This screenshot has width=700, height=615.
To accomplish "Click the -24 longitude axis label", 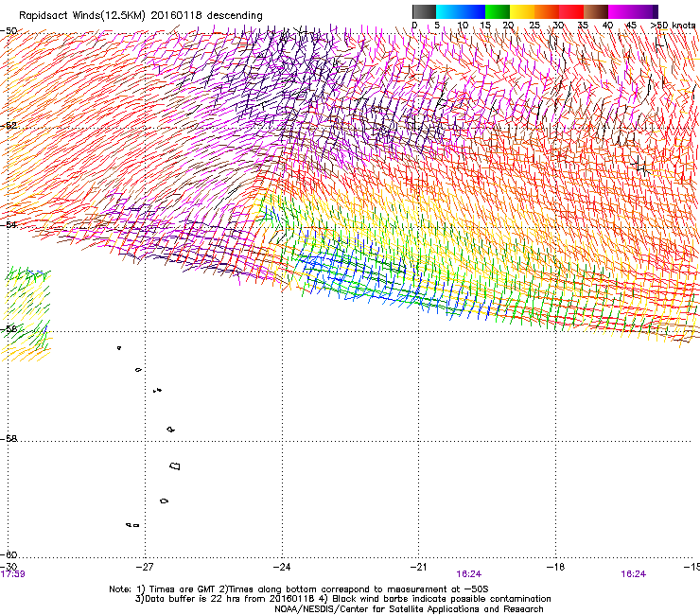I will [282, 567].
